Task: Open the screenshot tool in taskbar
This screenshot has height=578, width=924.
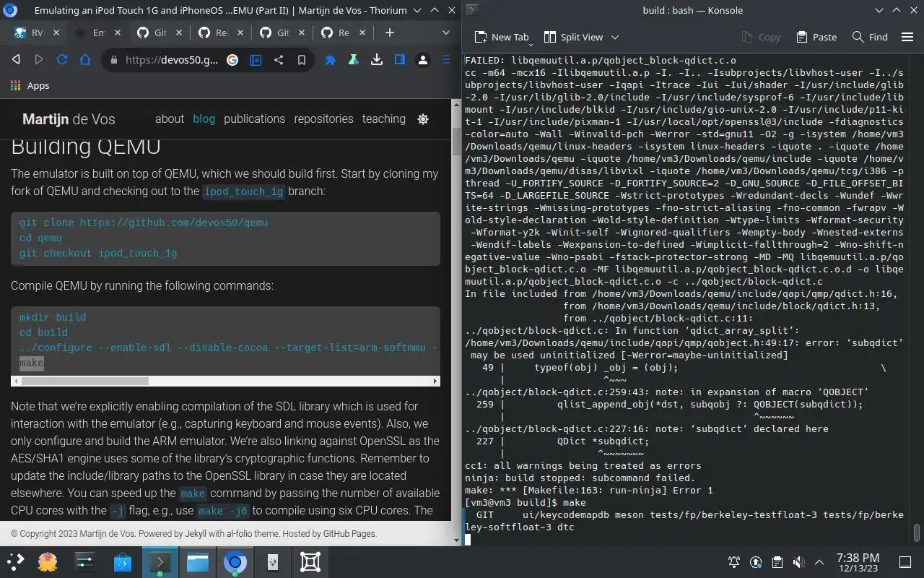Action: coord(310,561)
